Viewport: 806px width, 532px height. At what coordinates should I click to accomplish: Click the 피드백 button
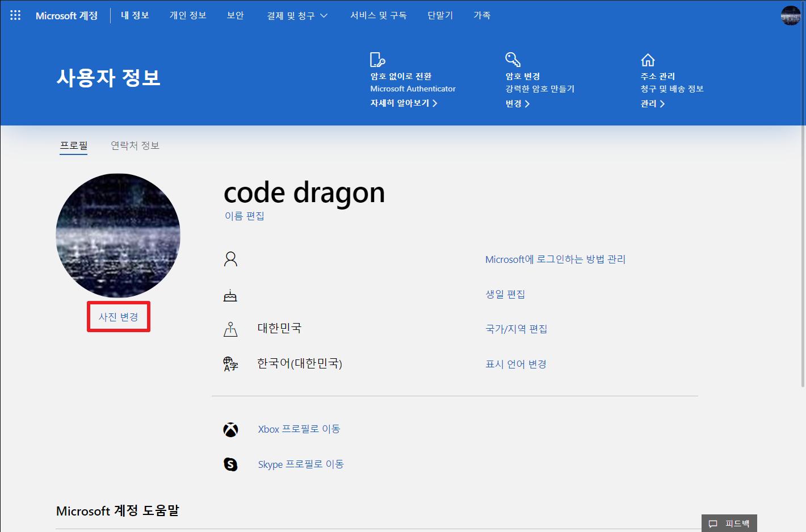[x=729, y=523]
